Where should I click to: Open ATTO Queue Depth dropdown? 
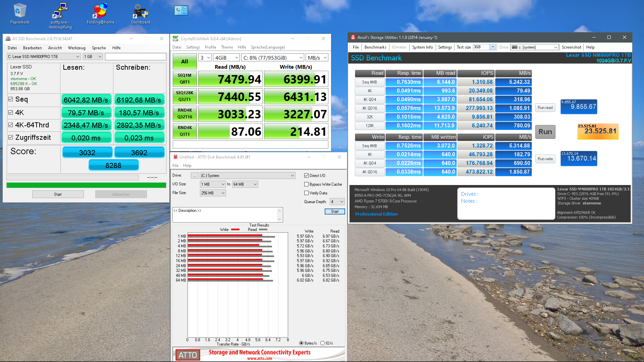(x=337, y=202)
